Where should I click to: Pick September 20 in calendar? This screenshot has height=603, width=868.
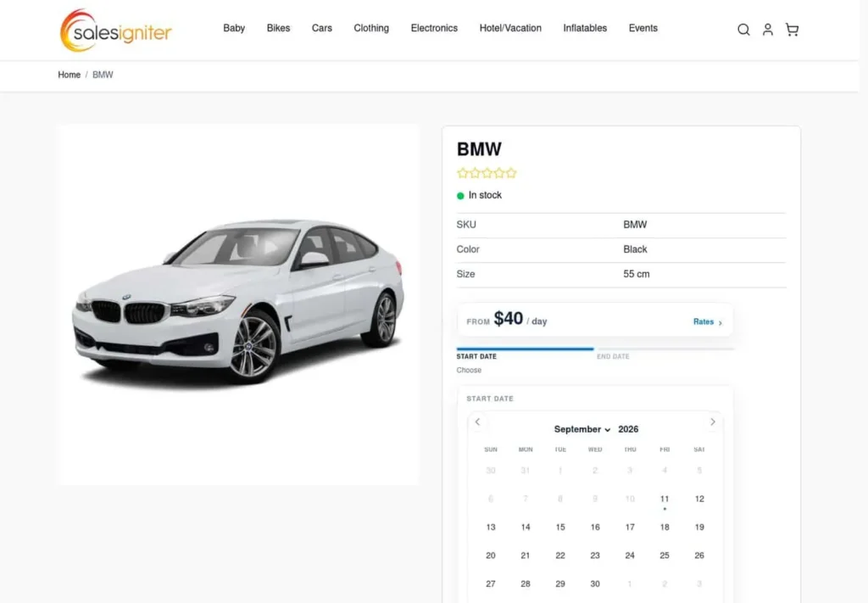tap(491, 556)
